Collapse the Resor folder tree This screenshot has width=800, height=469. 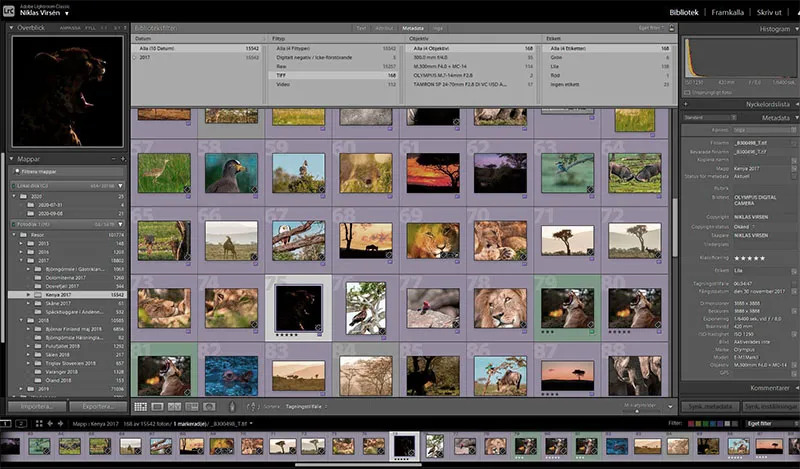pyautogui.click(x=14, y=235)
